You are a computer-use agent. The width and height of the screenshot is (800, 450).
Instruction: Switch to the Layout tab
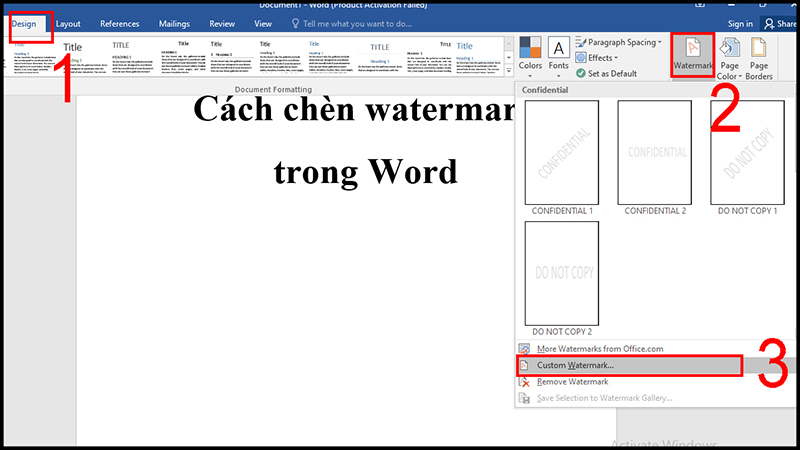coord(68,23)
